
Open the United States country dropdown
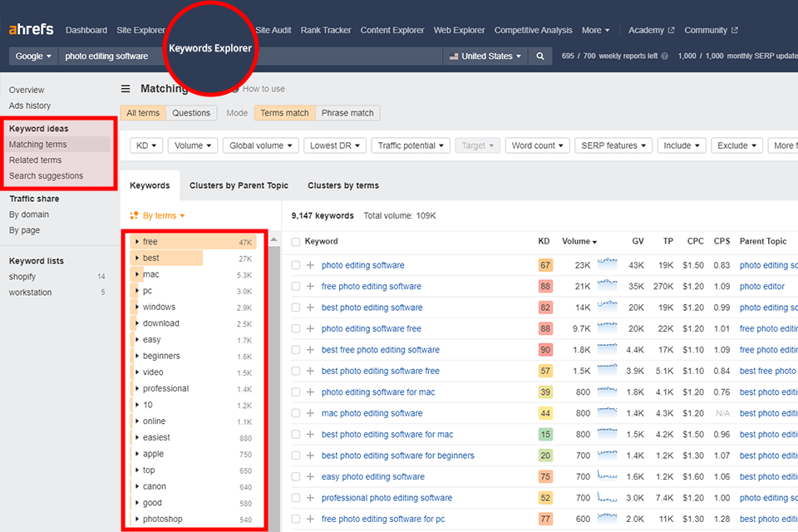click(x=485, y=57)
